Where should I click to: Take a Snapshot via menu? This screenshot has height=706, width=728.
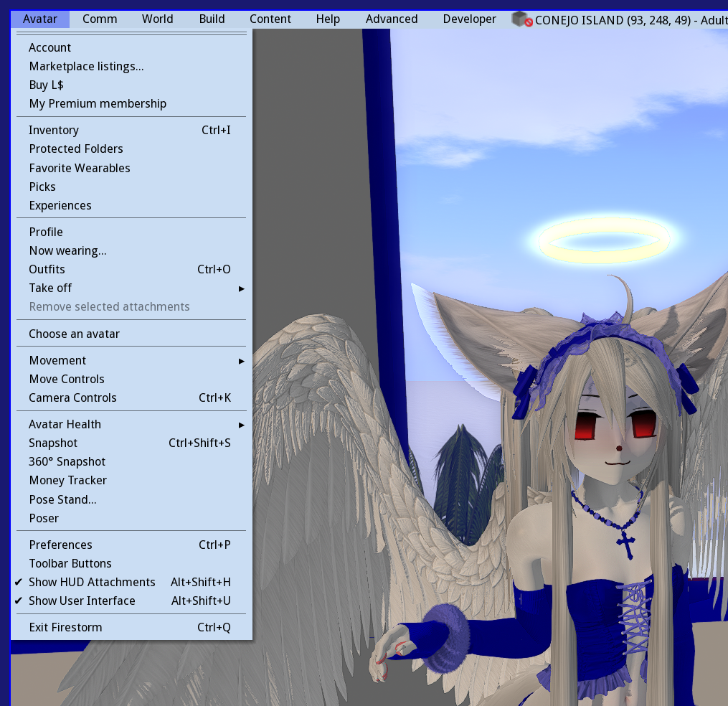131,443
